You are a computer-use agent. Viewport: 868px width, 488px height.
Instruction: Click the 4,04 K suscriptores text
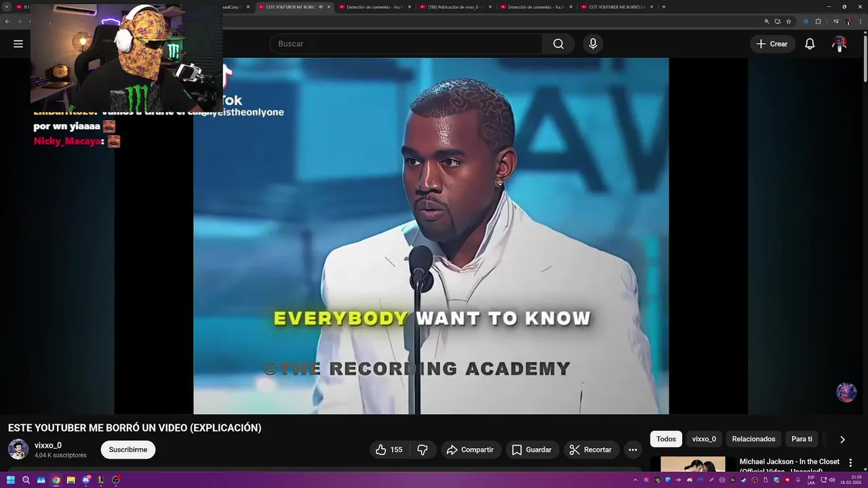[60, 455]
